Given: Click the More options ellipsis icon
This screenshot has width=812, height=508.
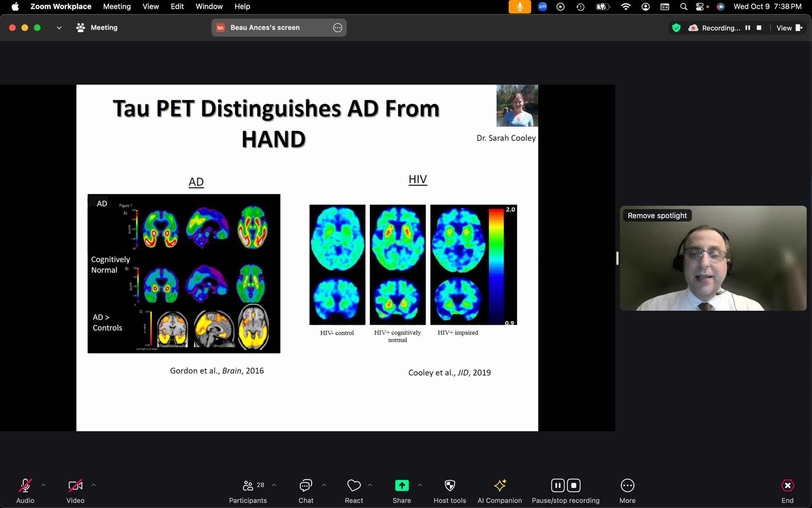Looking at the screenshot, I should click(627, 486).
